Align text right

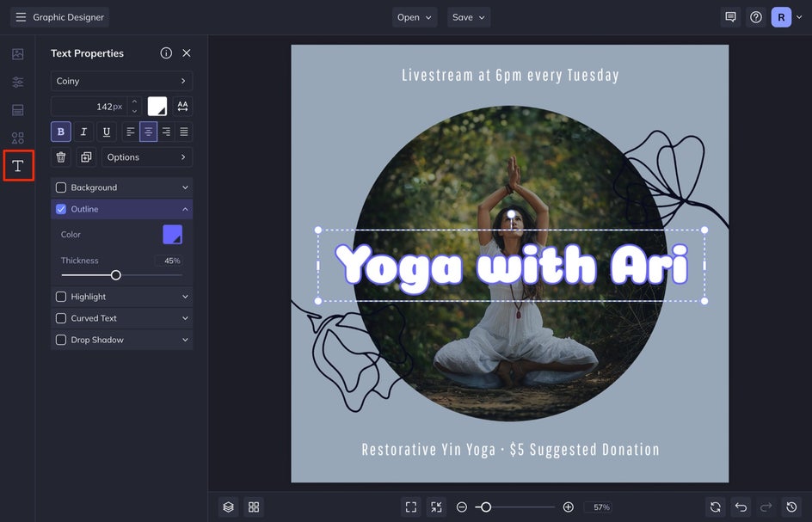[x=166, y=132]
